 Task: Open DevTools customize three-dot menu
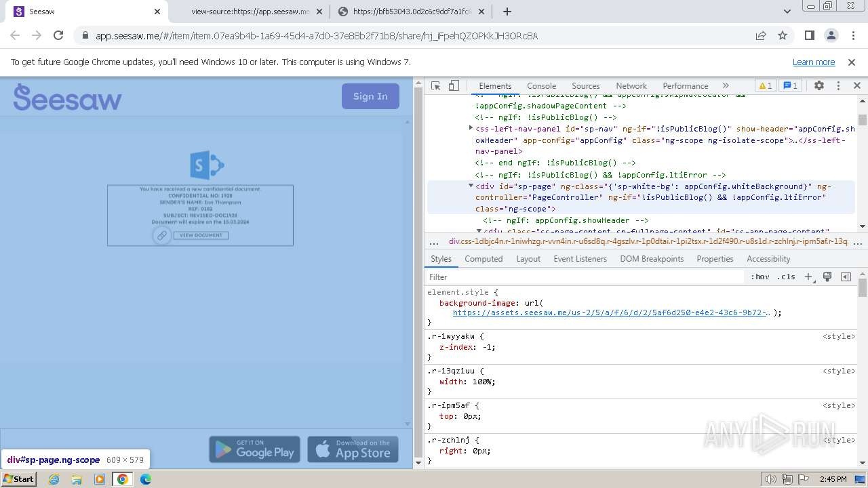[838, 86]
